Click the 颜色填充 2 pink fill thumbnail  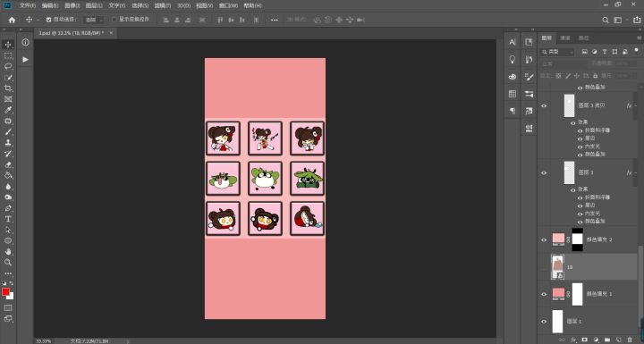point(558,239)
